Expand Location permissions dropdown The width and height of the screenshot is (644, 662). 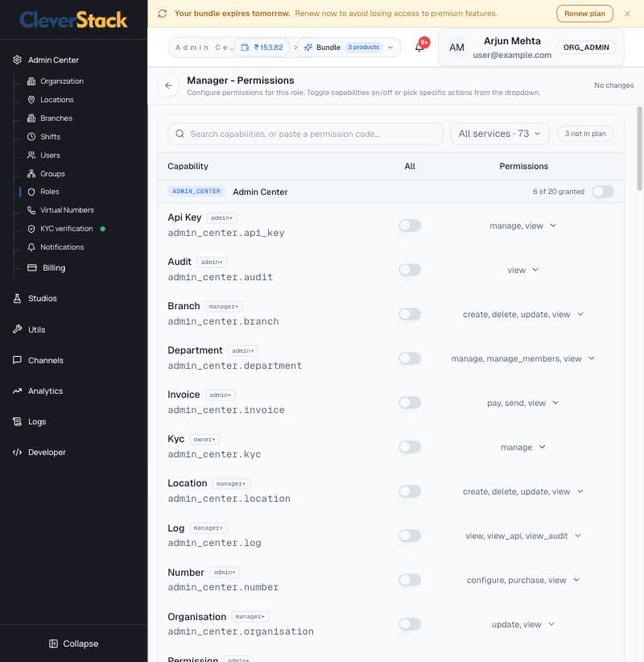(x=523, y=491)
